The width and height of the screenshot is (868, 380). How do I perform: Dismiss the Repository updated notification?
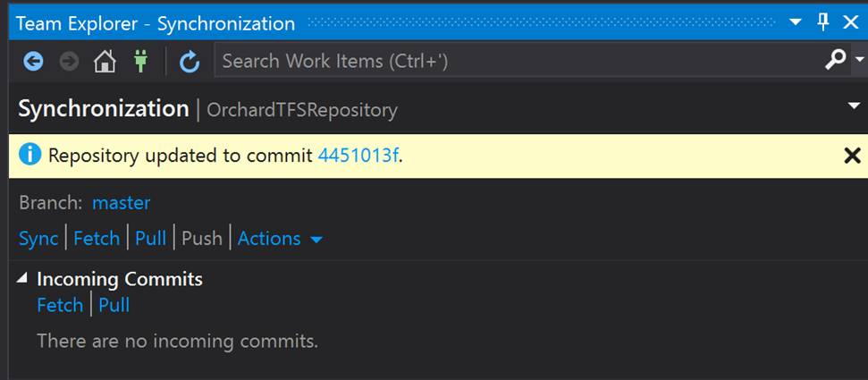852,156
